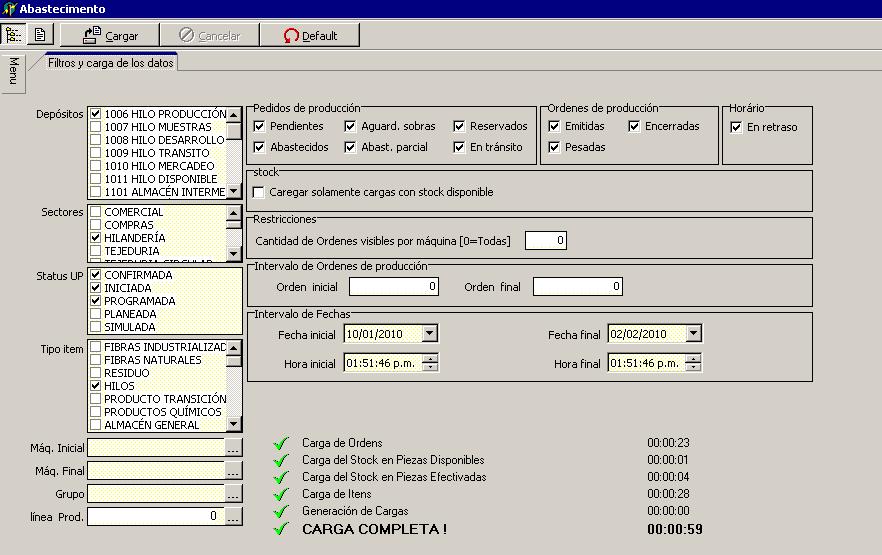Click browse button next to Máq. Inicial
This screenshot has width=882, height=555.
pyautogui.click(x=234, y=448)
